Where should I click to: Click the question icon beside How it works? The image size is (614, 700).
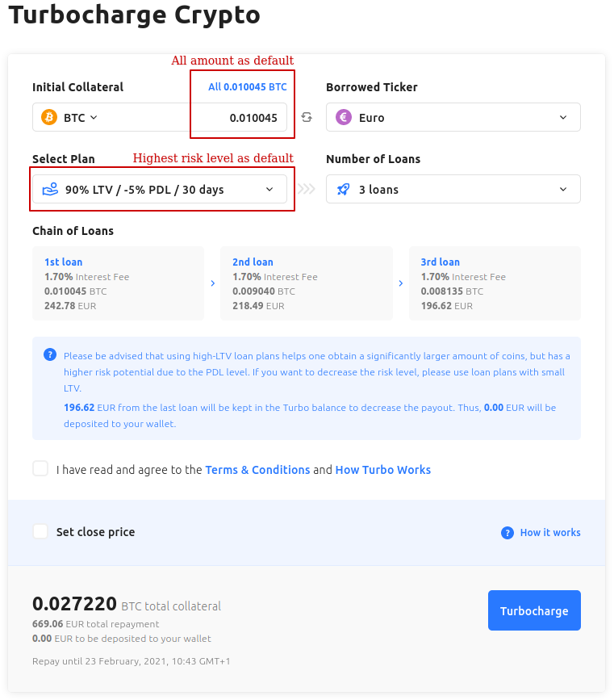507,533
